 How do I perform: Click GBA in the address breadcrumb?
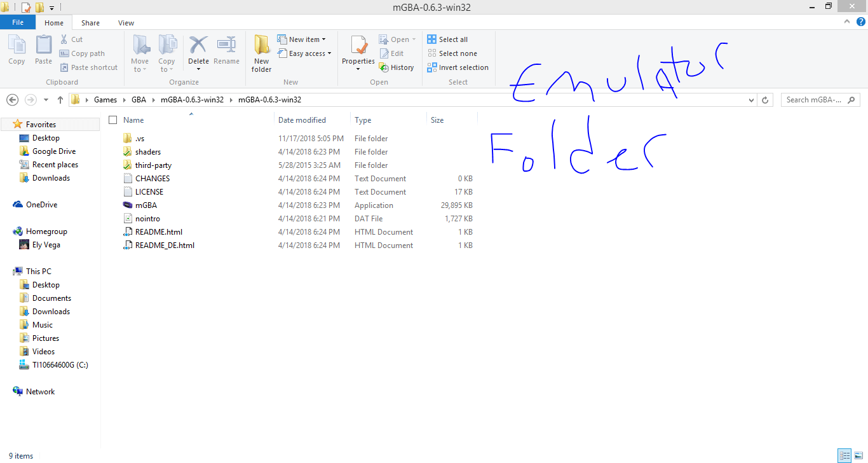(x=139, y=100)
